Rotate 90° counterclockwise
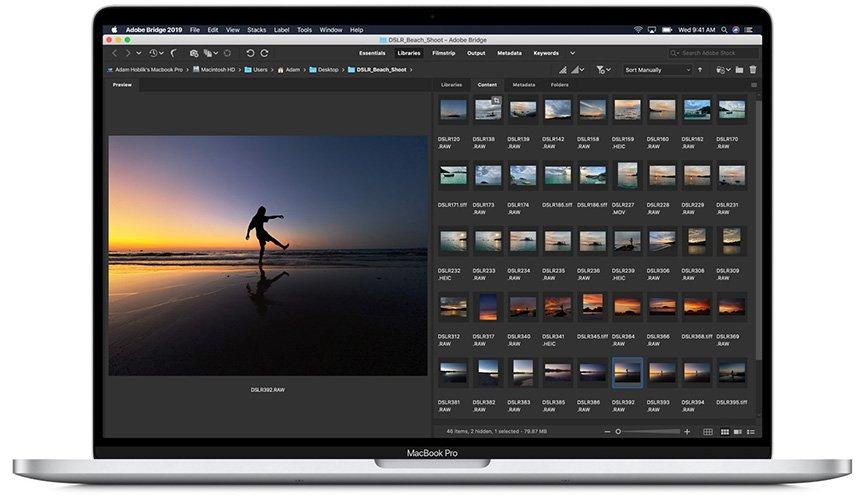This screenshot has height=496, width=864. [250, 53]
